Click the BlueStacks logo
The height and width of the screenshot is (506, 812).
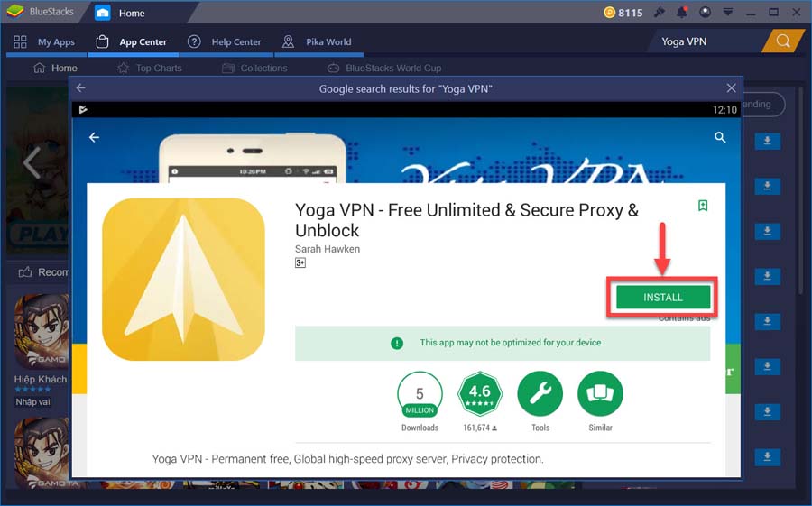[x=15, y=12]
